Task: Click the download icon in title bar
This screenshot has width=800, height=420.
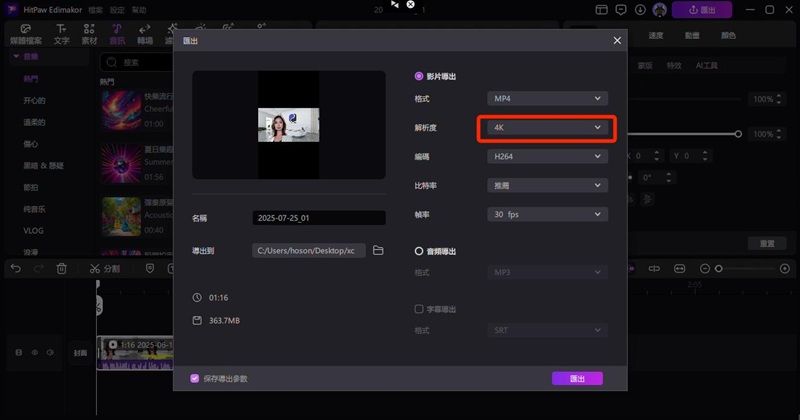Action: (x=640, y=9)
